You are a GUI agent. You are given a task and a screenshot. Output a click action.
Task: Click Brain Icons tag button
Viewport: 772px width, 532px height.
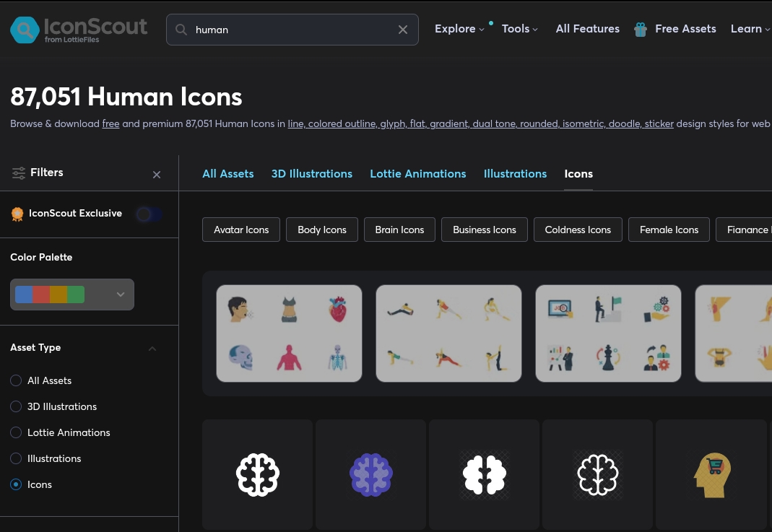click(399, 230)
